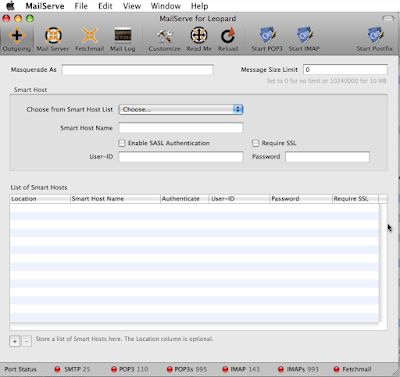The height and width of the screenshot is (377, 400).
Task: Sort by the Smart Host Name column header
Action: coord(115,199)
